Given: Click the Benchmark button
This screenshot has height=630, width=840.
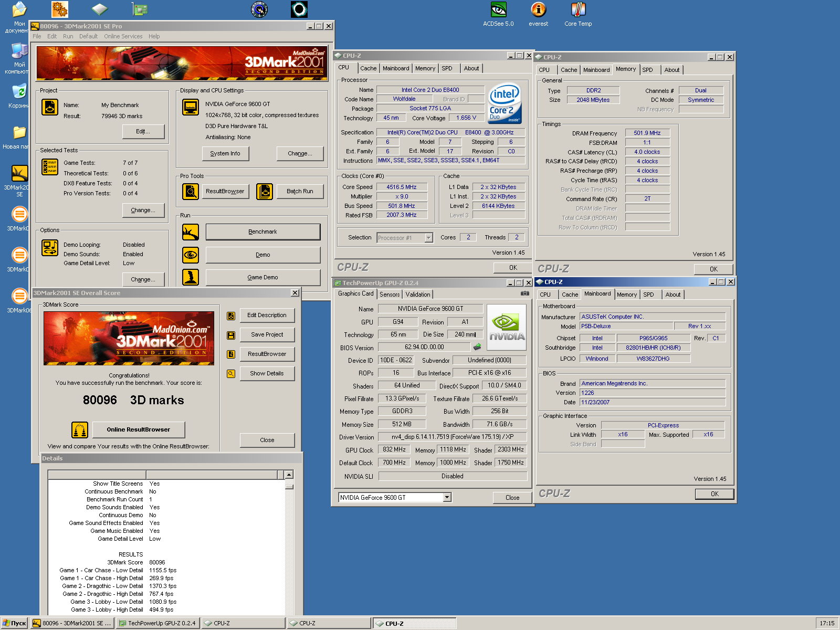Looking at the screenshot, I should pyautogui.click(x=263, y=232).
